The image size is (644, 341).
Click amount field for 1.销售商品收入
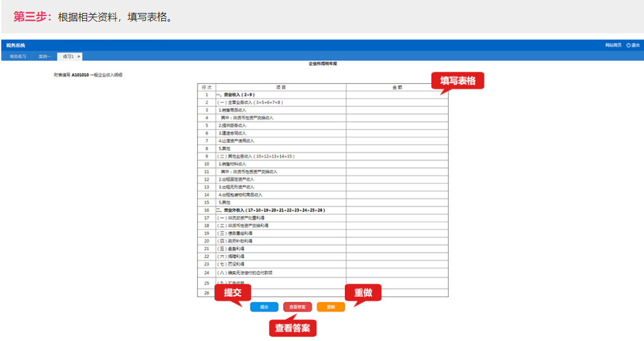[397, 111]
